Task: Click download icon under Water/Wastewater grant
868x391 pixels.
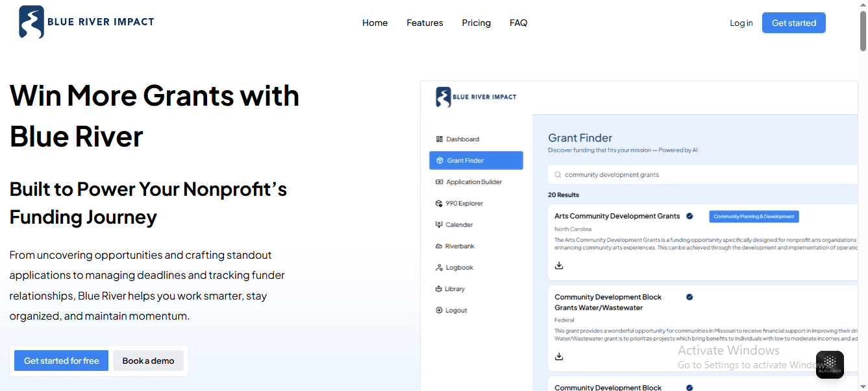Action: pyautogui.click(x=559, y=356)
